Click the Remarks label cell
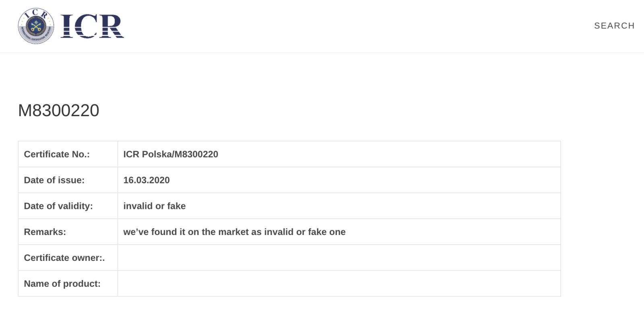This screenshot has width=644, height=310. 68,232
